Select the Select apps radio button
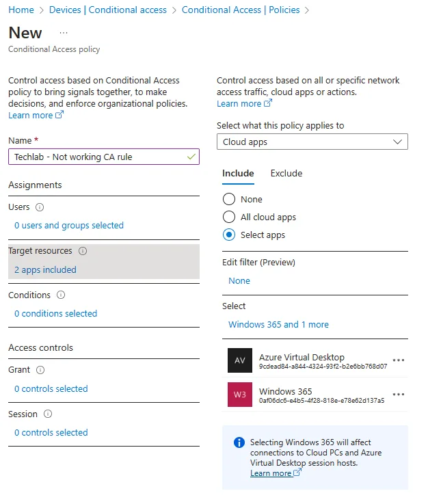The image size is (428, 504). coord(230,235)
